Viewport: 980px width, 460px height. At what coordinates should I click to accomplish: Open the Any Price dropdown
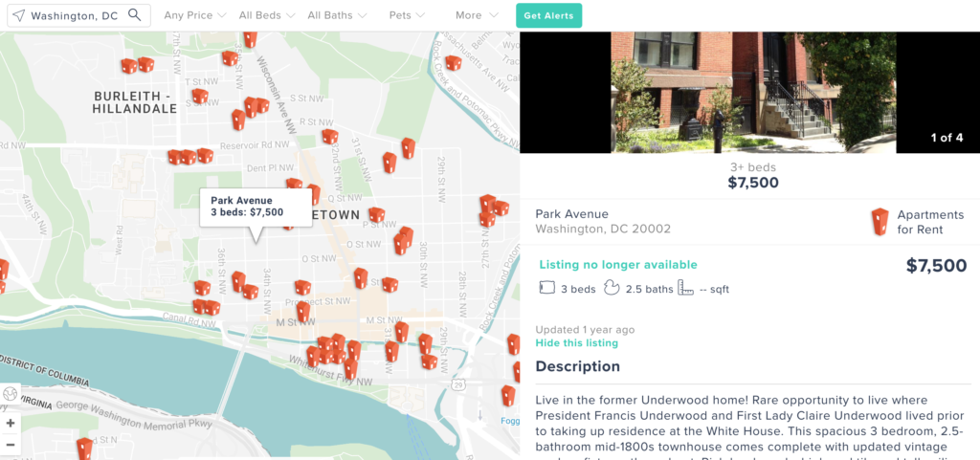tap(195, 15)
